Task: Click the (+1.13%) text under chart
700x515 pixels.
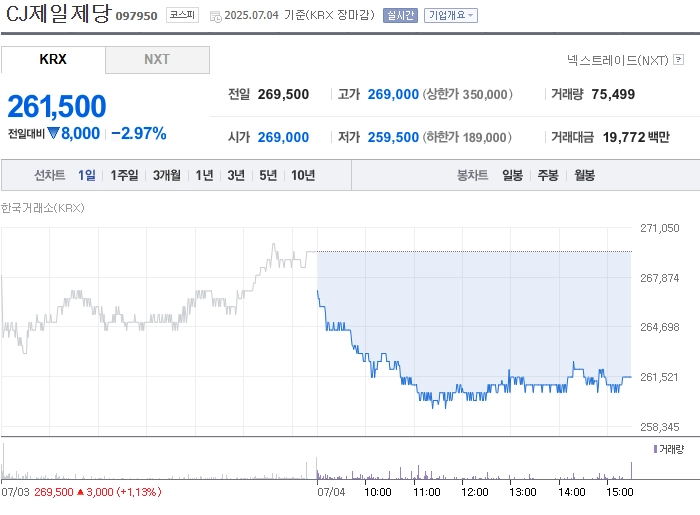Action: click(x=138, y=492)
